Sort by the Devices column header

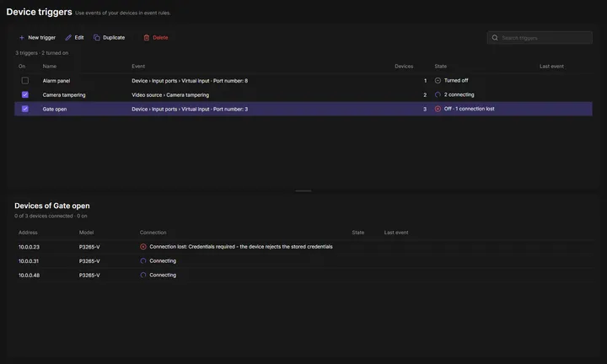point(404,67)
